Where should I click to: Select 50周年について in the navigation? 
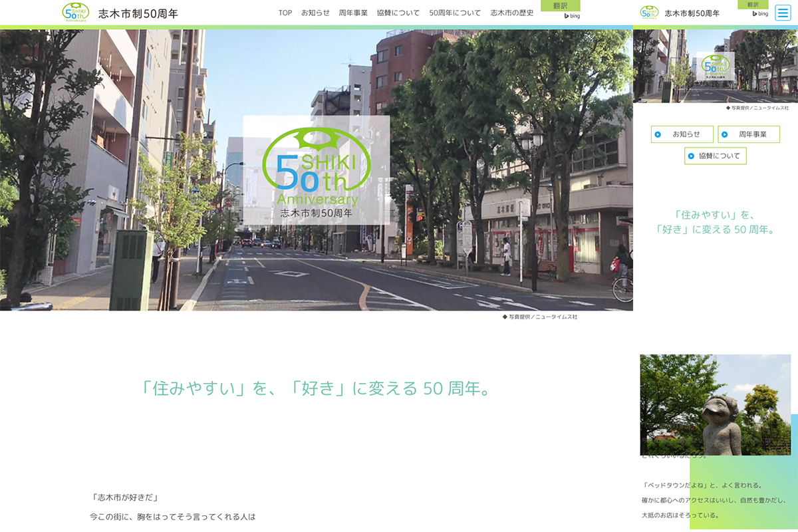[455, 13]
